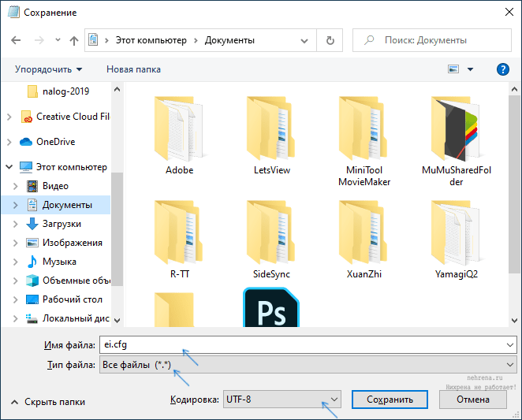Screen dimensions: 522x420
Task: Select the Photoshop file icon
Action: coord(271,308)
